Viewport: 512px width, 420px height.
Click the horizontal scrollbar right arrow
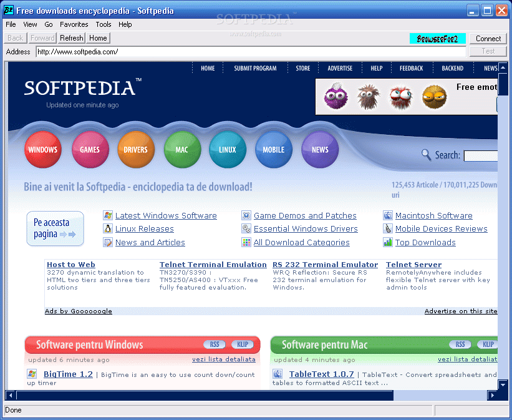[493, 396]
